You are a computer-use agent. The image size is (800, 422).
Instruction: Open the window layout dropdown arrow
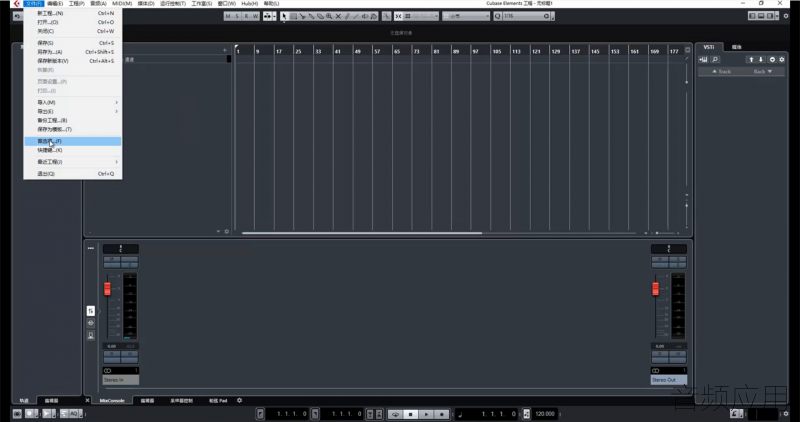[778, 16]
